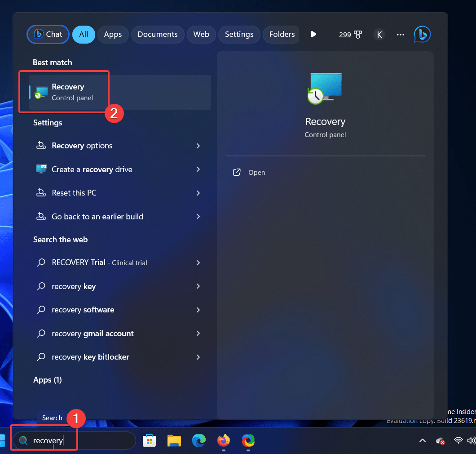Click the Microsoft Rewards points icon
Viewport: 476px width, 454px height.
tap(350, 35)
